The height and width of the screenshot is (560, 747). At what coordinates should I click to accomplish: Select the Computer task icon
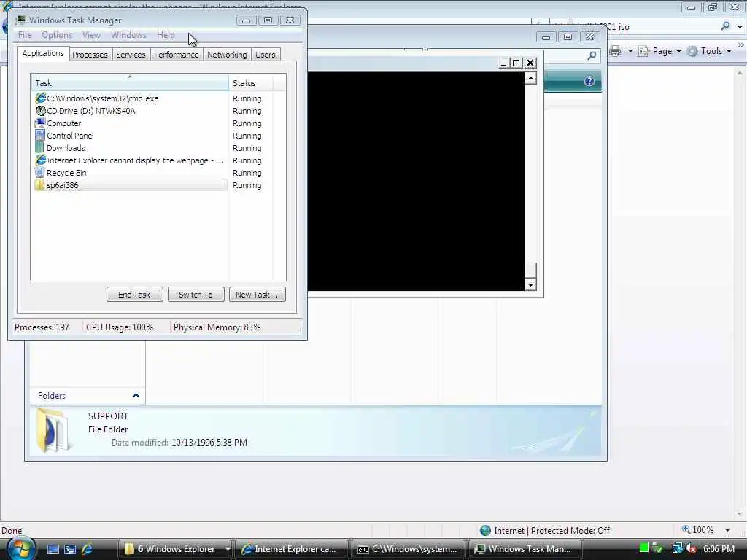point(41,122)
